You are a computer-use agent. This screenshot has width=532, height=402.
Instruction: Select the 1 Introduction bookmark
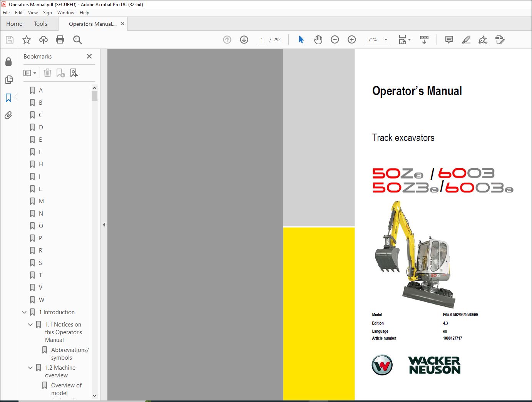click(x=57, y=312)
